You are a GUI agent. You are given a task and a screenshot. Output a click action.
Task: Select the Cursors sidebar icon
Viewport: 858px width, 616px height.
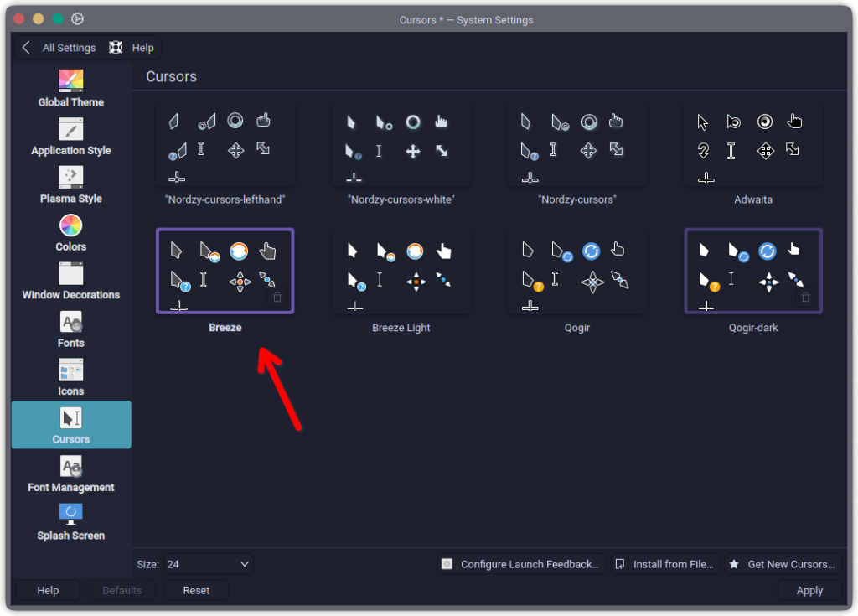pyautogui.click(x=70, y=418)
